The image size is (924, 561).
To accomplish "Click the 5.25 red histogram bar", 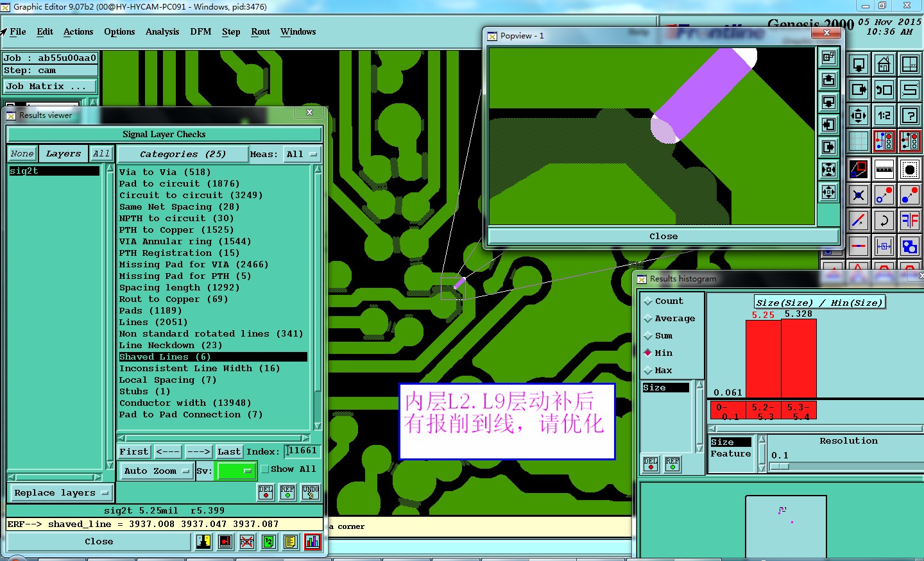I will (x=764, y=359).
